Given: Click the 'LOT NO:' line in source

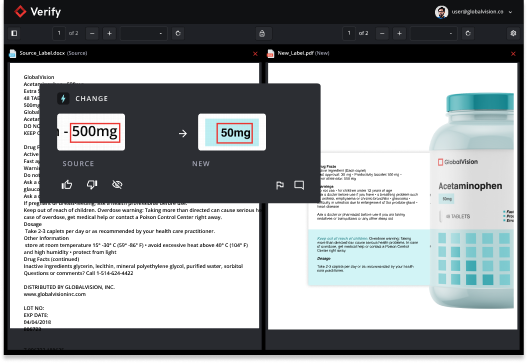Looking at the screenshot, I should [x=34, y=308].
